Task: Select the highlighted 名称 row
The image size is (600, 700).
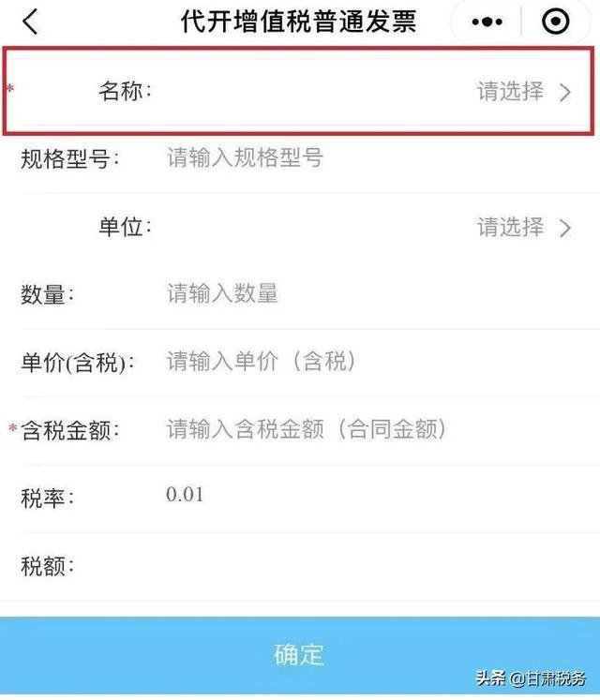Action: (299, 92)
